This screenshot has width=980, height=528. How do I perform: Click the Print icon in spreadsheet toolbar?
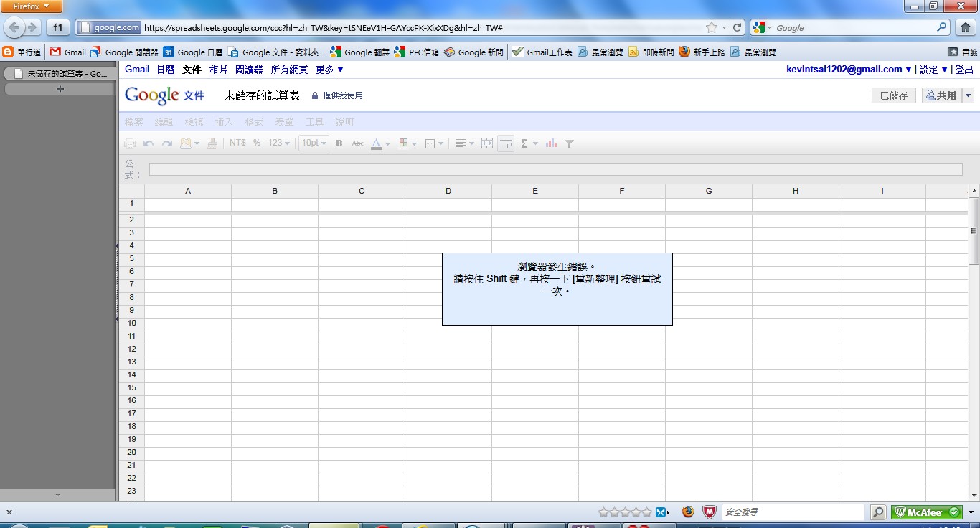click(x=130, y=143)
